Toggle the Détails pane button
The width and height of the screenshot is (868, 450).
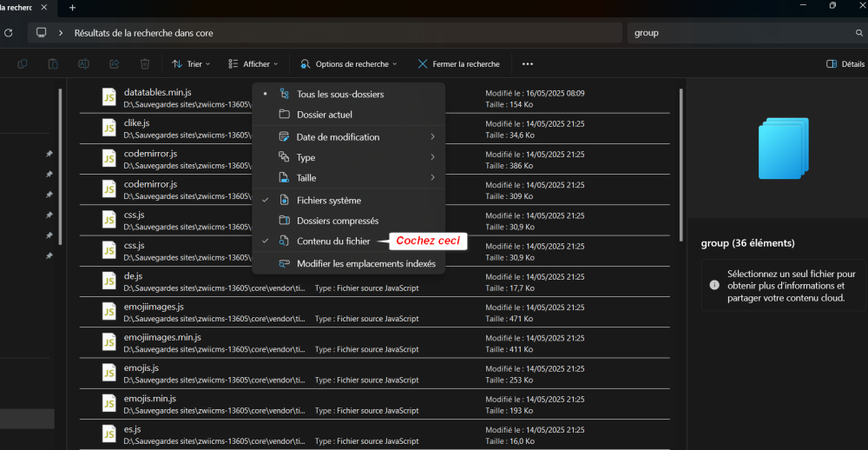pyautogui.click(x=845, y=64)
